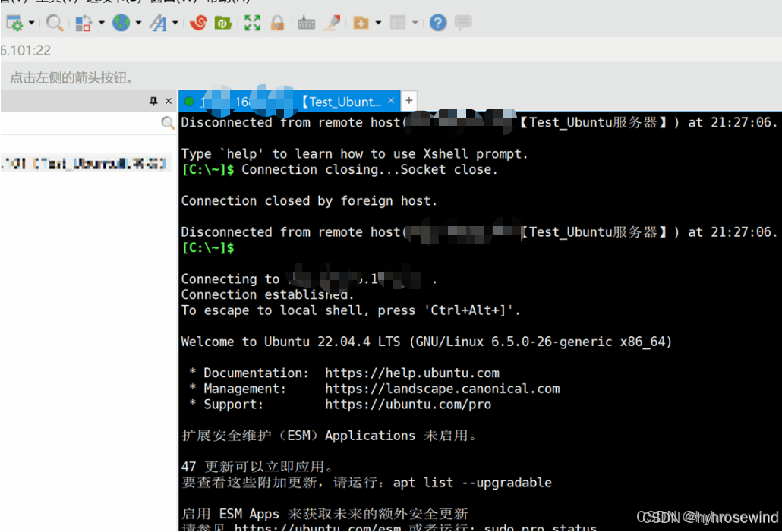Launch Xftp with the red swirl icon
782x532 pixels.
(x=198, y=23)
